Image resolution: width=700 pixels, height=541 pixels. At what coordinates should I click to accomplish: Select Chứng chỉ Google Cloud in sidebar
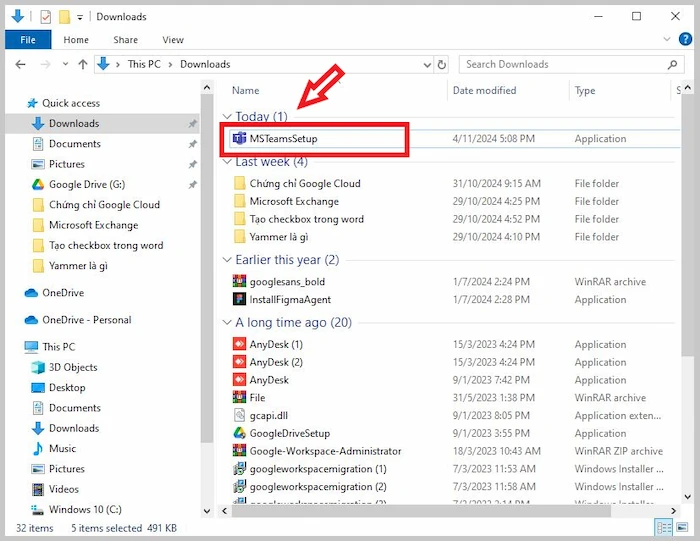pos(104,205)
